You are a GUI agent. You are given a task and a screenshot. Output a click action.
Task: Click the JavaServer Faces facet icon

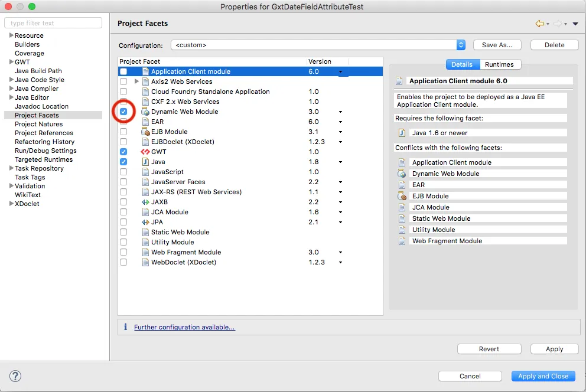pos(145,182)
